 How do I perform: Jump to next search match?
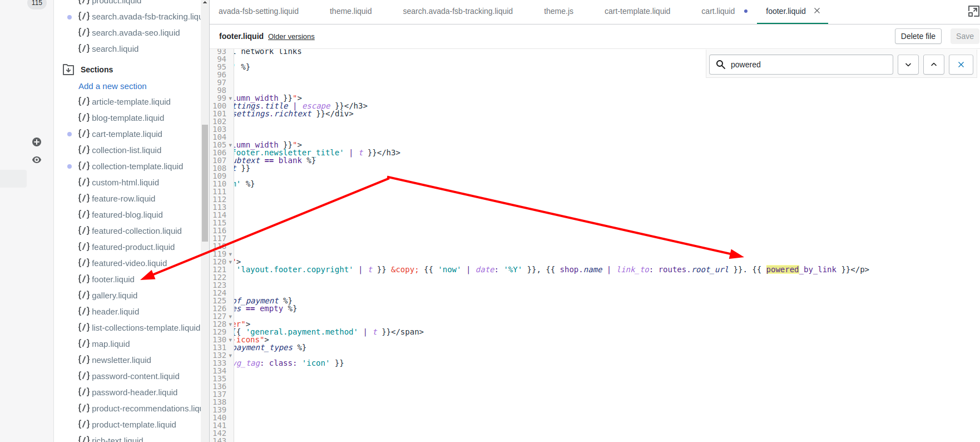(908, 65)
